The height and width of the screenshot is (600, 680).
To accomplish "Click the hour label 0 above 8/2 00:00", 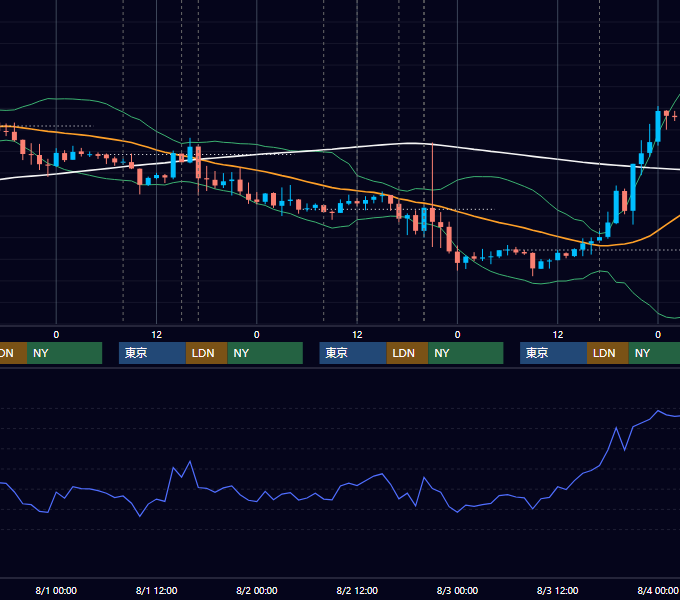I will pyautogui.click(x=257, y=335).
